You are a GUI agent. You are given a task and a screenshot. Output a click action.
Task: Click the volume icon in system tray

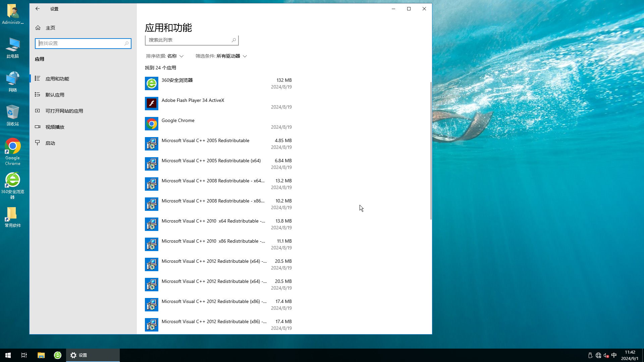(606, 355)
